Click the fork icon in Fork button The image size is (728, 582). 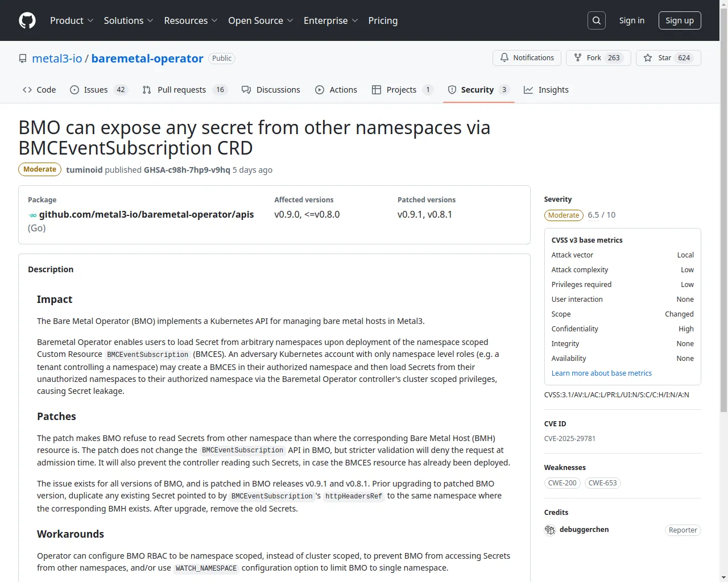pos(578,57)
